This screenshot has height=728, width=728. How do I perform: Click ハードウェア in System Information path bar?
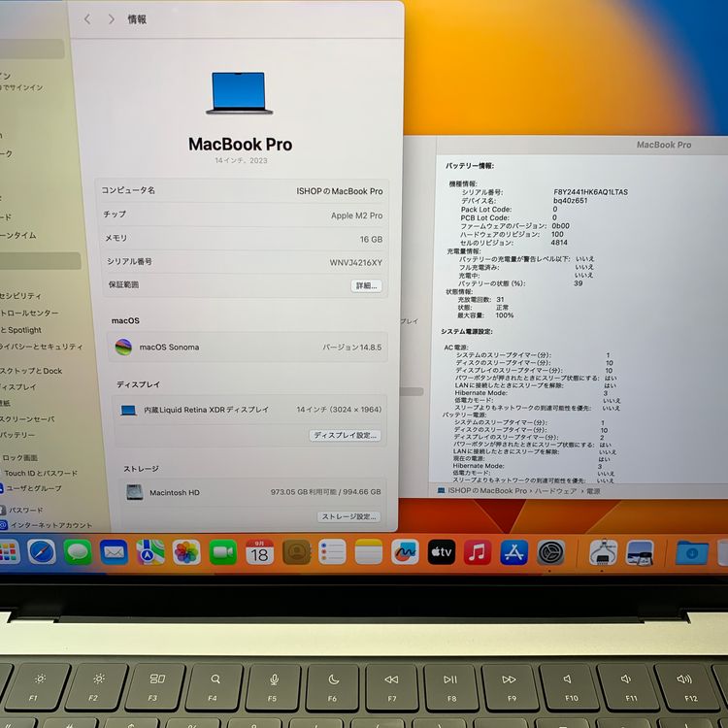coord(555,491)
